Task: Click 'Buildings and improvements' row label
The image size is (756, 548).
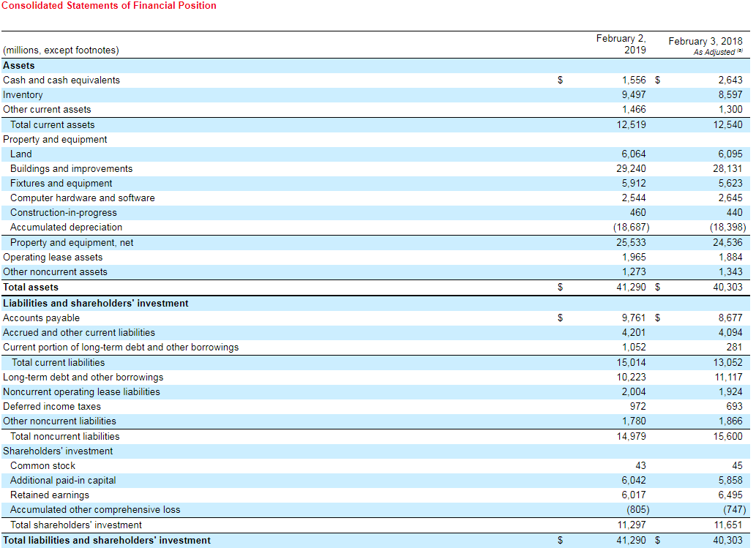Action: [x=72, y=169]
